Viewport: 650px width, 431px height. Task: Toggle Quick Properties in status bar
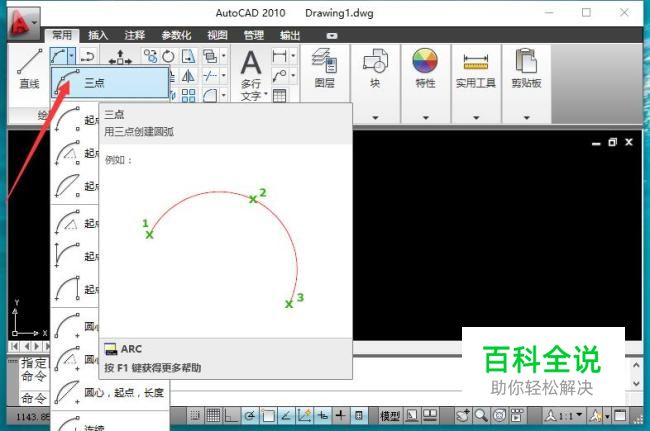(359, 415)
